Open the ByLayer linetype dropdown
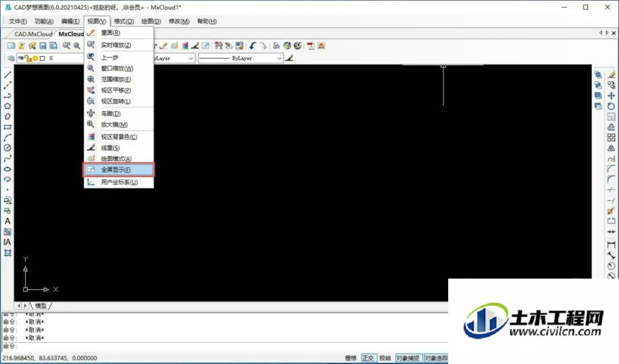This screenshot has height=364, width=619. click(x=241, y=58)
